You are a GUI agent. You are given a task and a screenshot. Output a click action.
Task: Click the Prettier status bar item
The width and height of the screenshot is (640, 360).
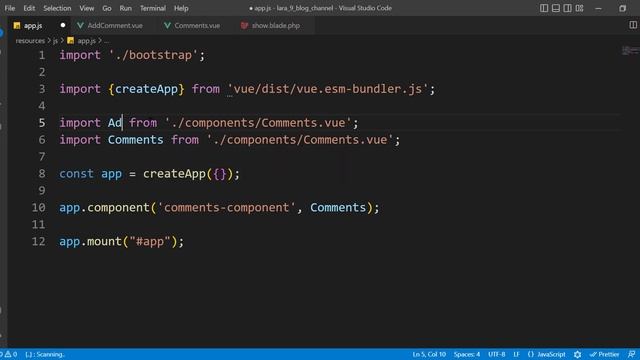[x=604, y=354]
